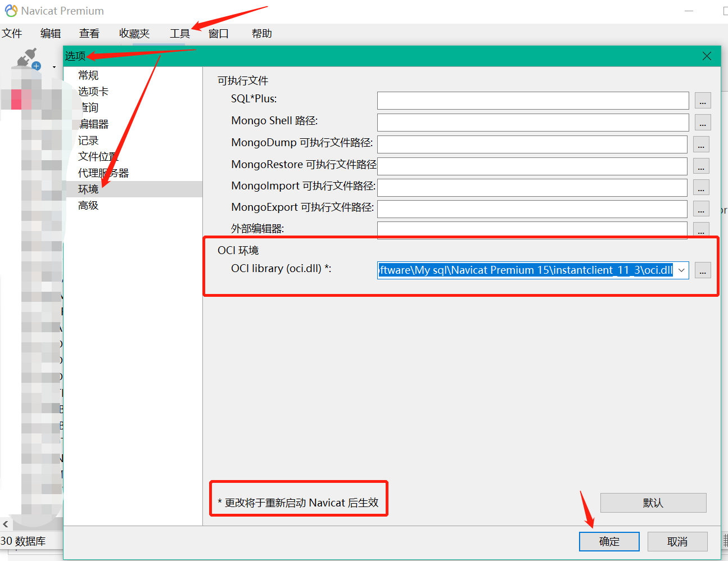The width and height of the screenshot is (728, 561).
Task: Click the SQL*Plus path field
Action: click(x=533, y=101)
